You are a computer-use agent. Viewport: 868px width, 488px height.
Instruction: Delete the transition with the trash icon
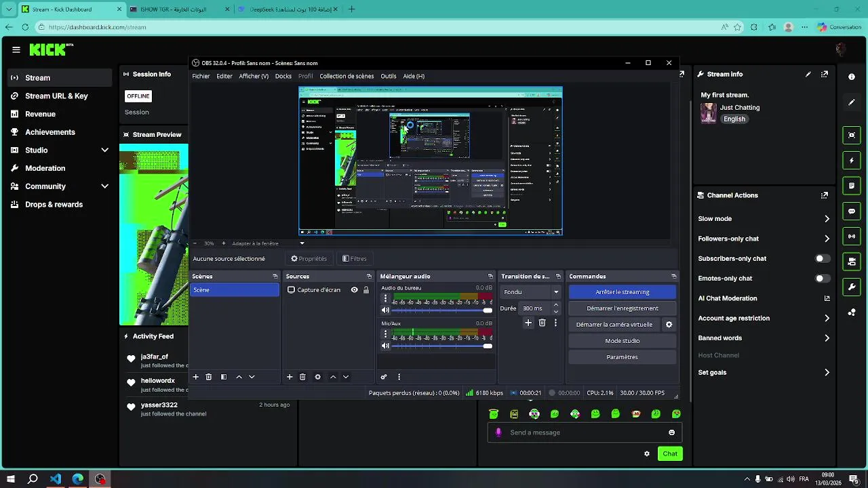(x=542, y=323)
